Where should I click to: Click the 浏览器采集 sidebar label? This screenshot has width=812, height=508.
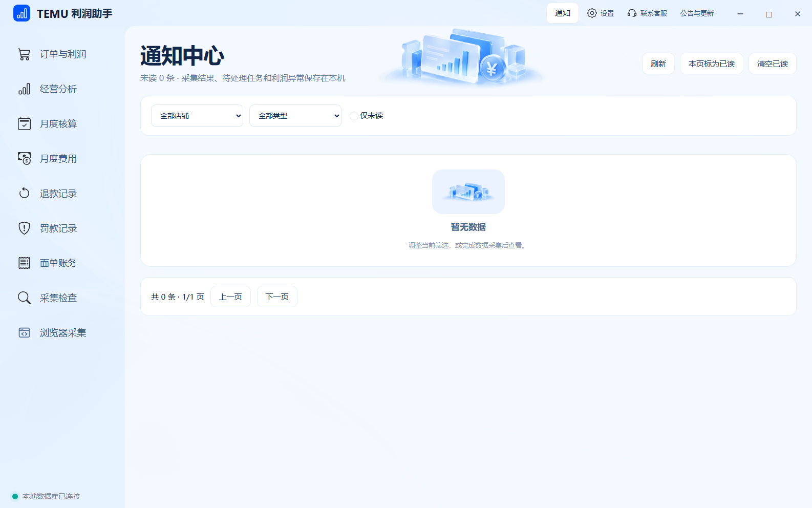(x=63, y=333)
